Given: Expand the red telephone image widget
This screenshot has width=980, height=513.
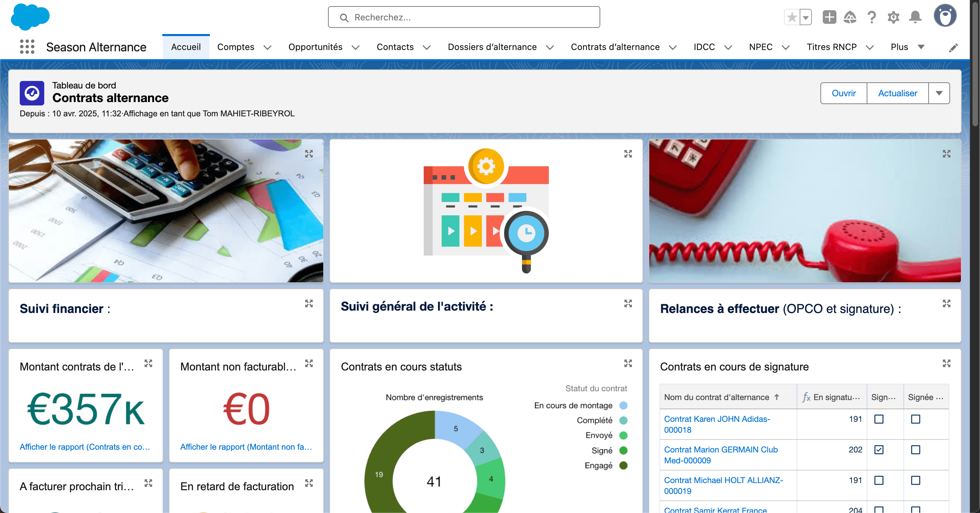Looking at the screenshot, I should (947, 154).
